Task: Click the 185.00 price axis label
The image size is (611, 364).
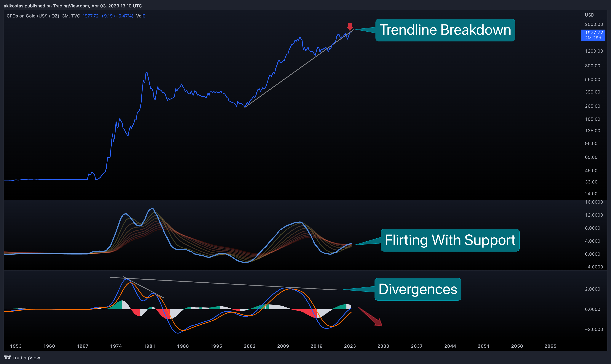Action: [x=592, y=119]
